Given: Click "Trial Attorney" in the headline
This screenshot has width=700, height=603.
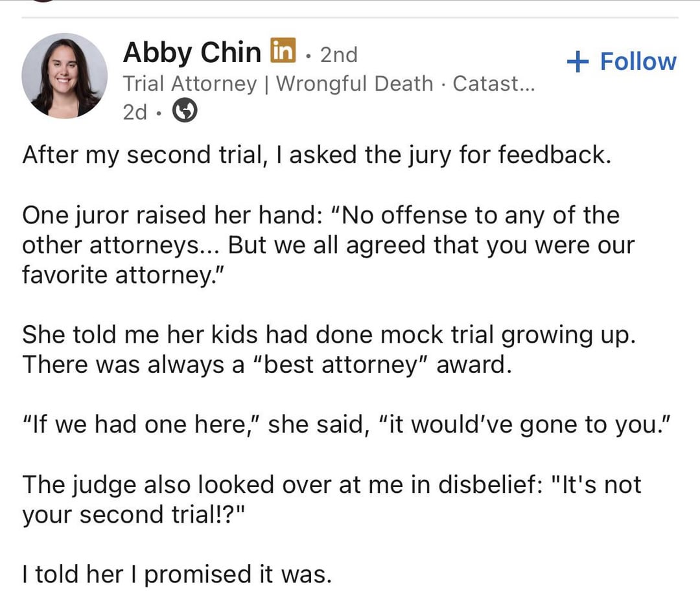Looking at the screenshot, I should tap(189, 84).
